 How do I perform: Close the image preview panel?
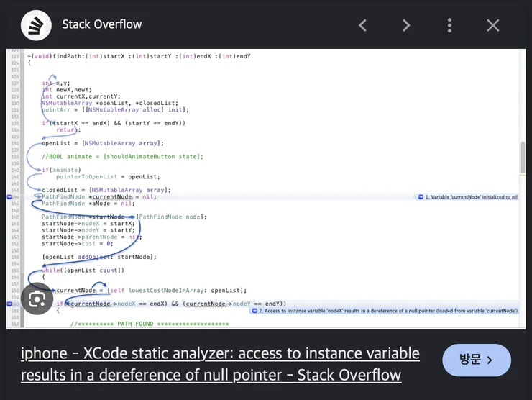[493, 25]
